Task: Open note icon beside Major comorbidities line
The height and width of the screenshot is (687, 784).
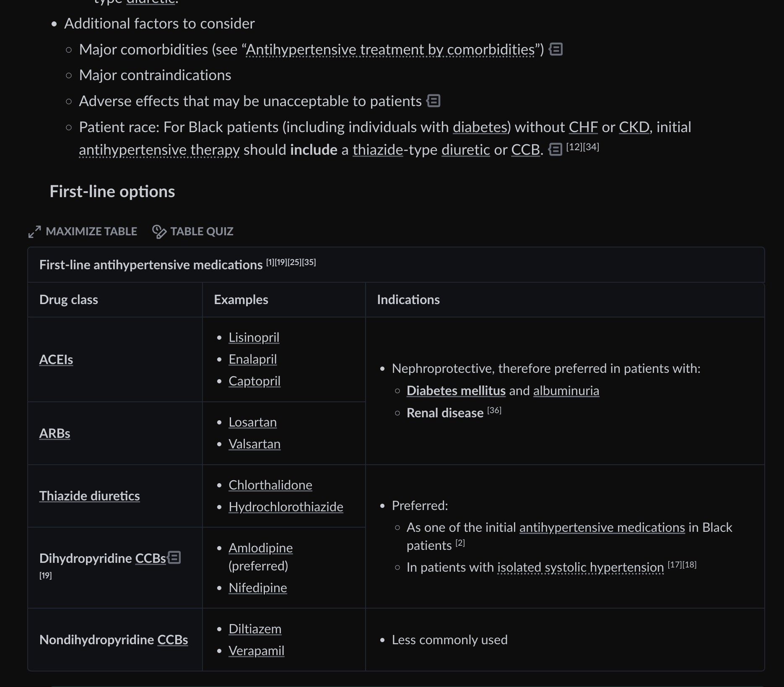Action: coord(556,49)
